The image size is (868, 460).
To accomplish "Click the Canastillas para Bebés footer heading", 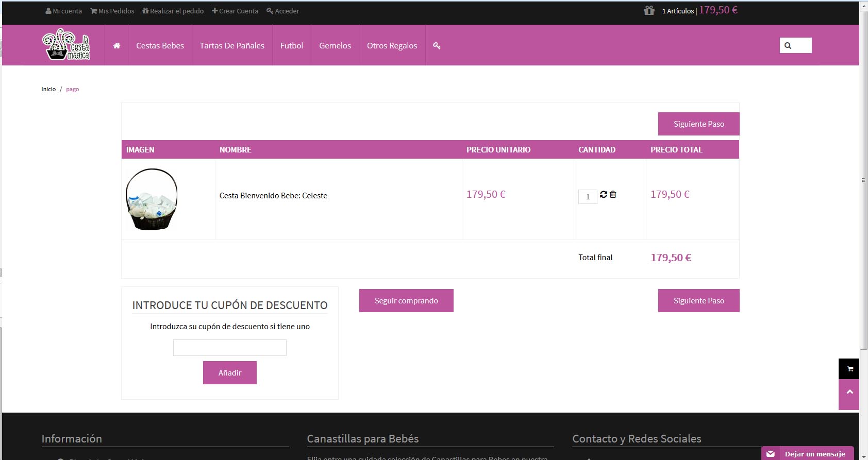I will coord(363,439).
